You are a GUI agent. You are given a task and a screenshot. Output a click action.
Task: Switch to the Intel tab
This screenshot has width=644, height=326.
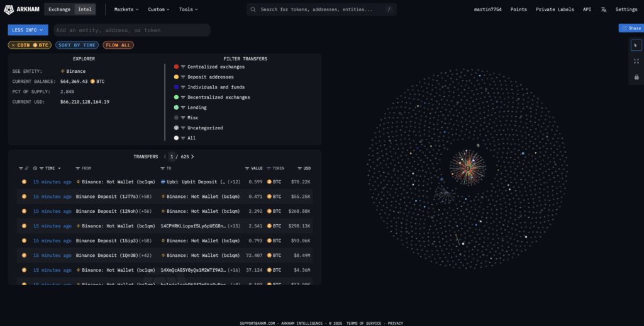click(85, 9)
